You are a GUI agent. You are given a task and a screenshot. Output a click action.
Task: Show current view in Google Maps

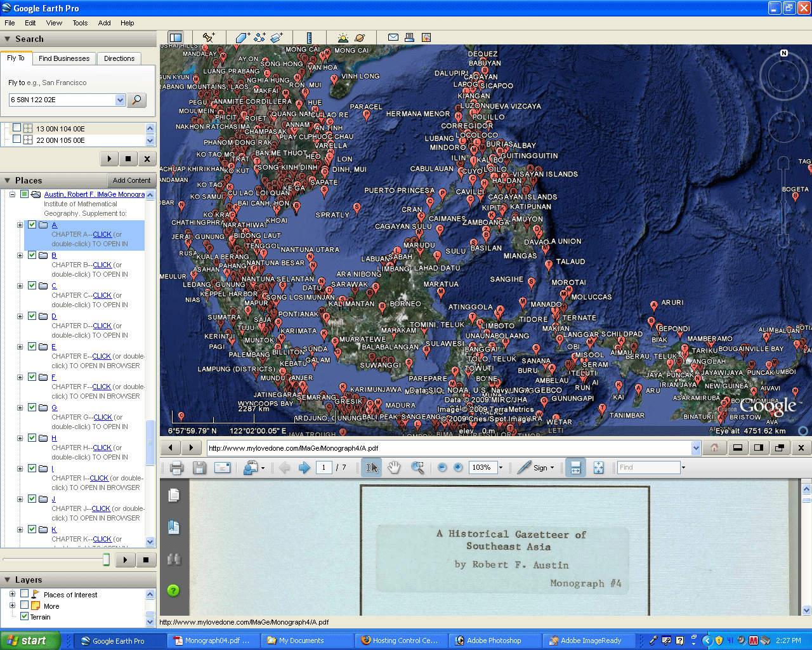pyautogui.click(x=426, y=37)
